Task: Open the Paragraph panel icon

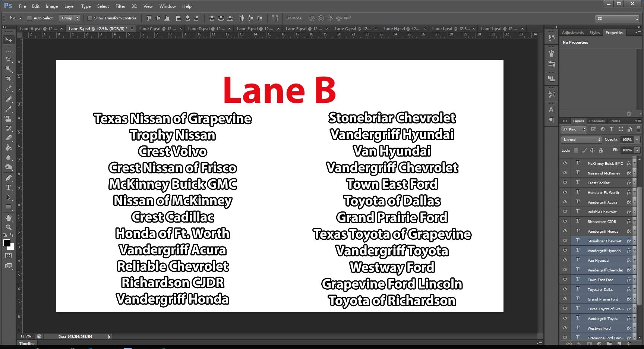Action: click(x=552, y=120)
